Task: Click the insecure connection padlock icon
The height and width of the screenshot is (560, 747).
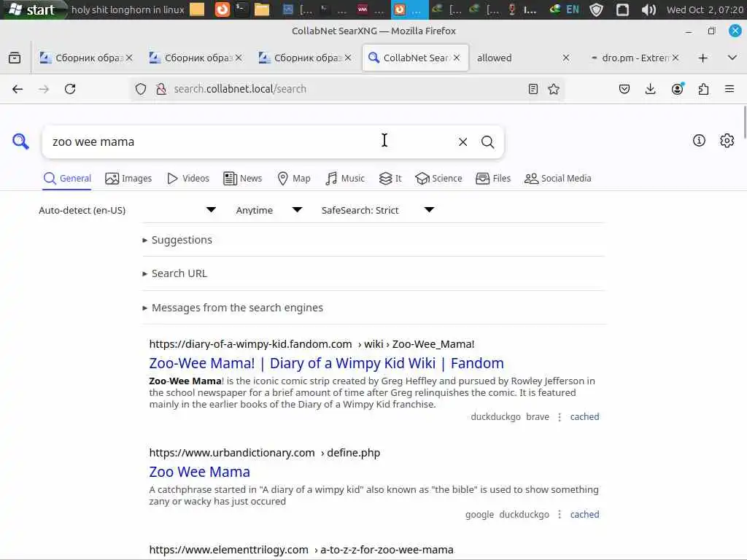Action: 161,89
